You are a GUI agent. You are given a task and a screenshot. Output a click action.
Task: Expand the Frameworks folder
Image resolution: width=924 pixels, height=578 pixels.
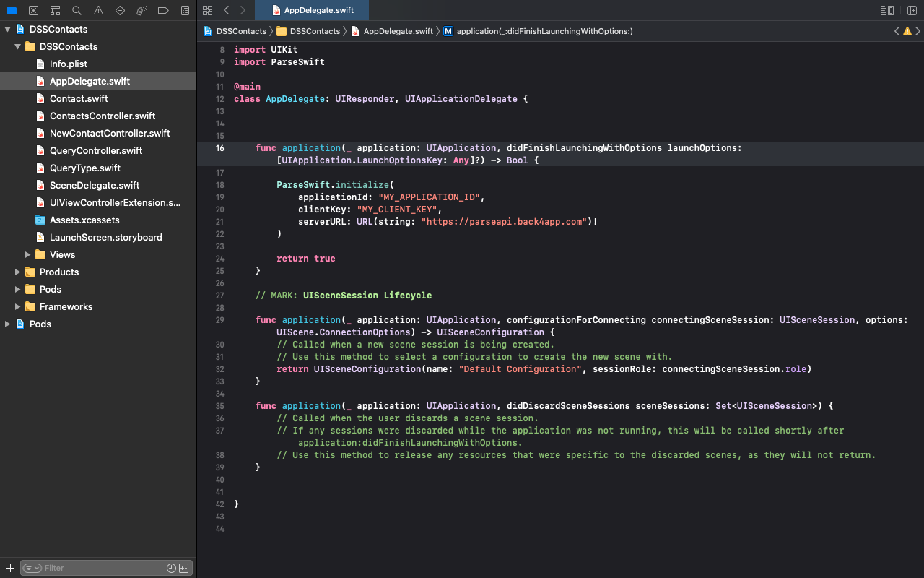pos(17,306)
